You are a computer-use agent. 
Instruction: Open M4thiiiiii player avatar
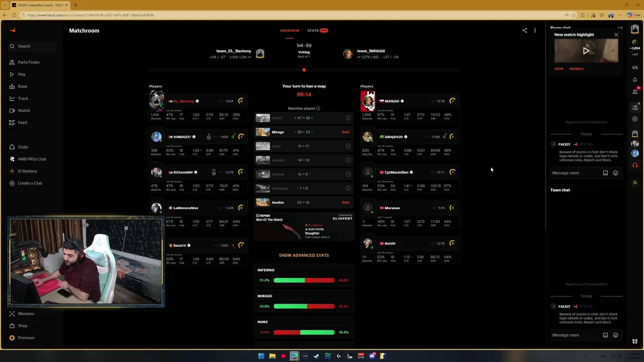pyautogui.click(x=368, y=101)
